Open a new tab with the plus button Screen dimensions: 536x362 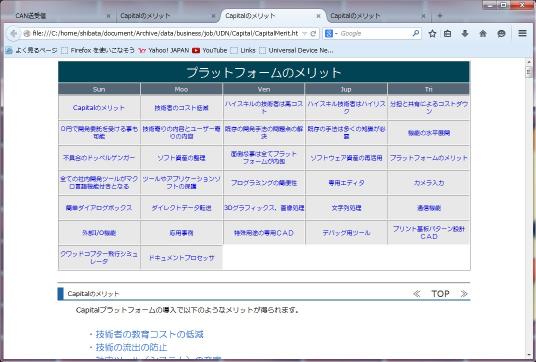point(440,15)
